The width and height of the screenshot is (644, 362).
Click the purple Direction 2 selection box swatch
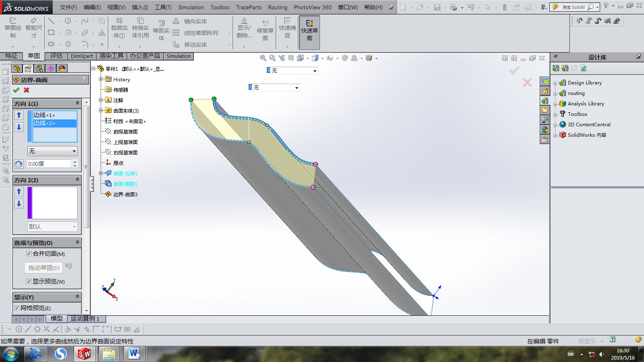pyautogui.click(x=30, y=203)
